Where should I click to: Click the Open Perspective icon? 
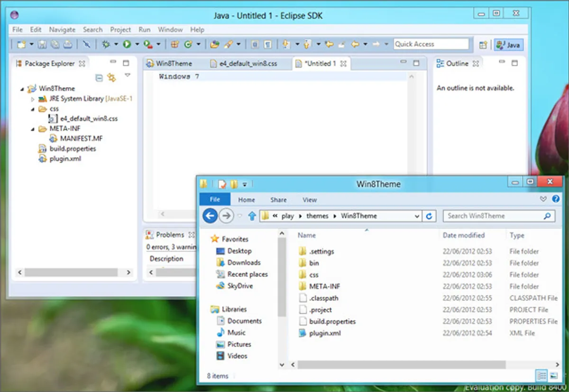point(483,45)
